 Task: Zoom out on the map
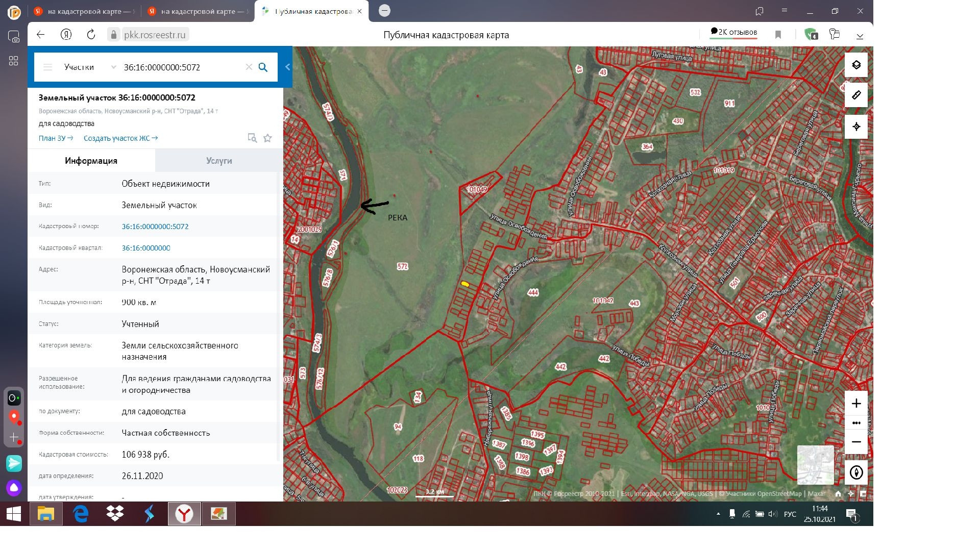856,442
